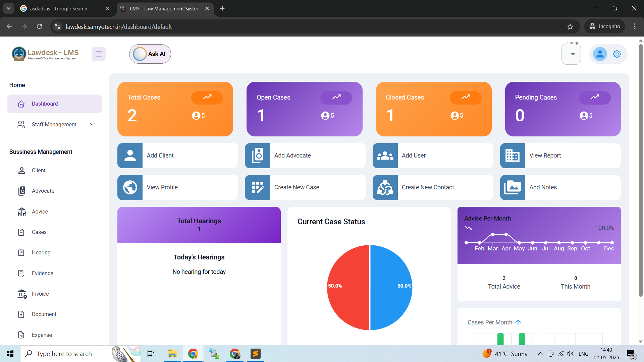Select the Hearing icon in the sidebar
This screenshot has width=644, height=362.
(21, 252)
